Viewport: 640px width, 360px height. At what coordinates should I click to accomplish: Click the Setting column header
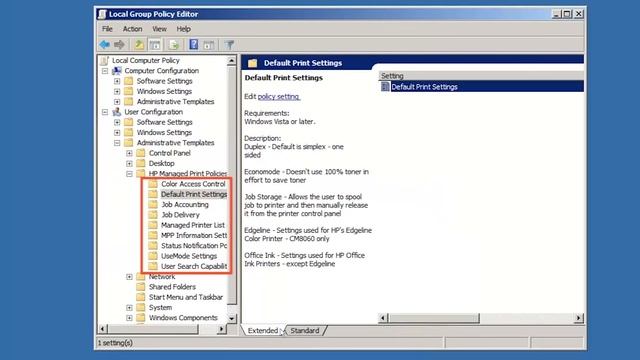(x=481, y=76)
